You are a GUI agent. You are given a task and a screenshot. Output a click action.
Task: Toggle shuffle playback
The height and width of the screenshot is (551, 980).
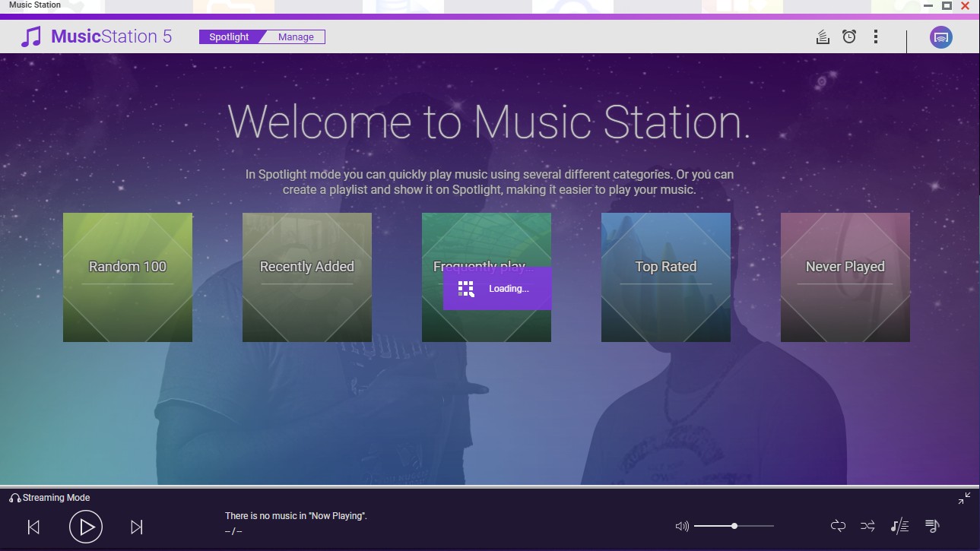click(x=867, y=526)
